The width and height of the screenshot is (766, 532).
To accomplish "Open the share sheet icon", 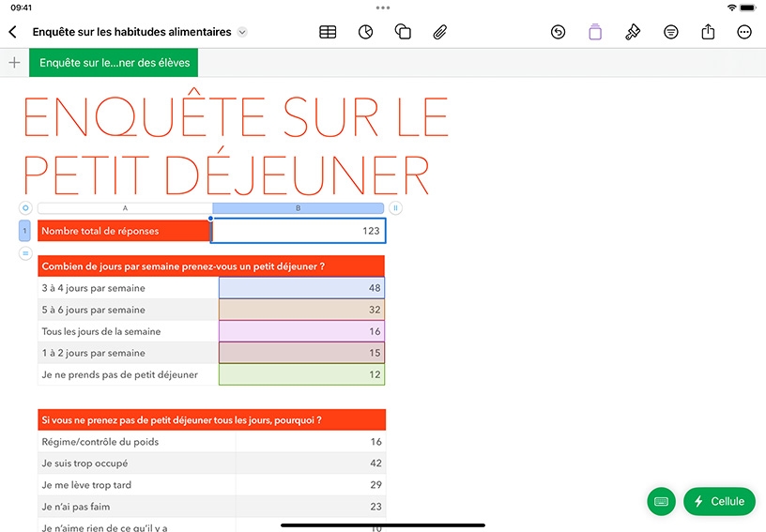I will point(708,32).
